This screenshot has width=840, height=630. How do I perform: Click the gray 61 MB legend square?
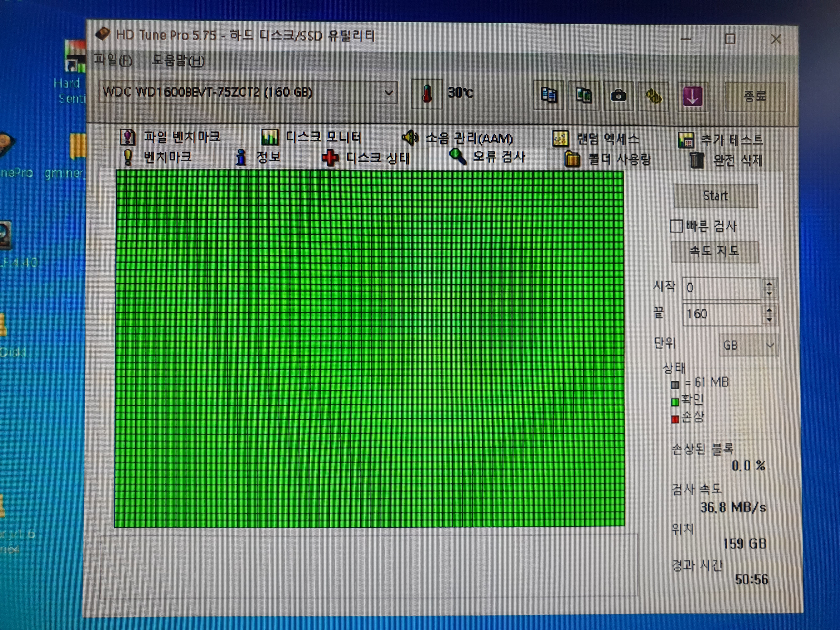tap(675, 385)
